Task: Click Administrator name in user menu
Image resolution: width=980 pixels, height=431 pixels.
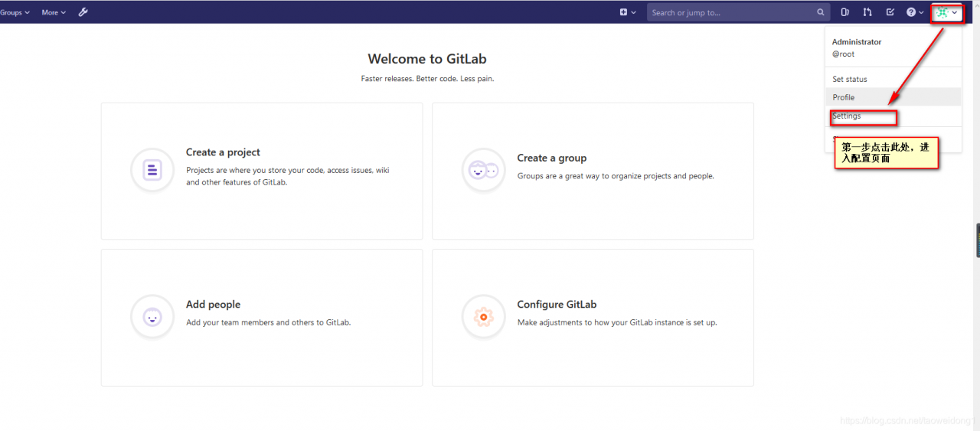Action: coord(857,42)
